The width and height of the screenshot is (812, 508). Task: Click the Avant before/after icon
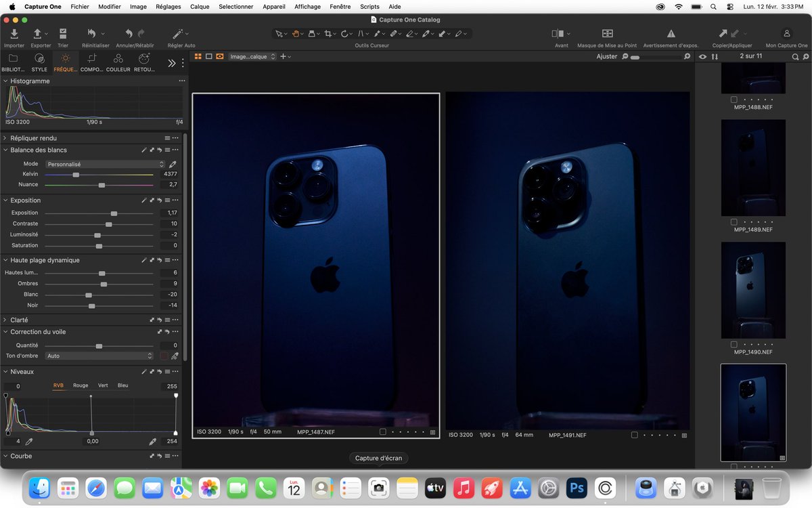[x=558, y=33]
